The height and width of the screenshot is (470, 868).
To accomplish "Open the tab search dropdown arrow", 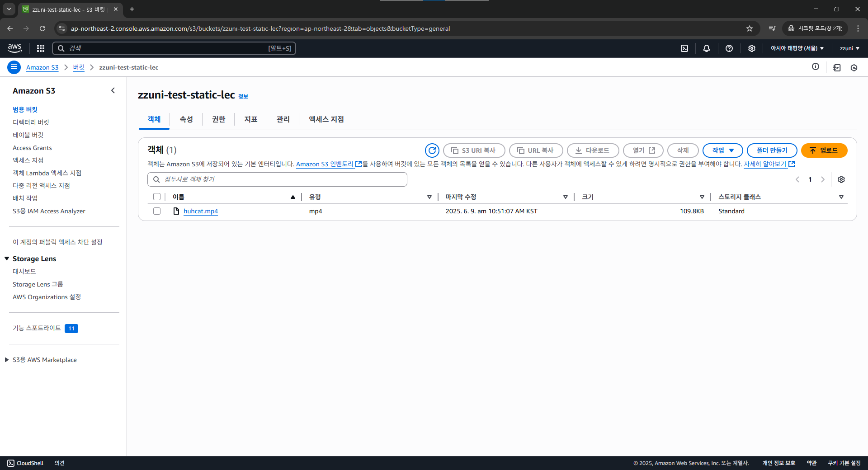I will tap(9, 9).
